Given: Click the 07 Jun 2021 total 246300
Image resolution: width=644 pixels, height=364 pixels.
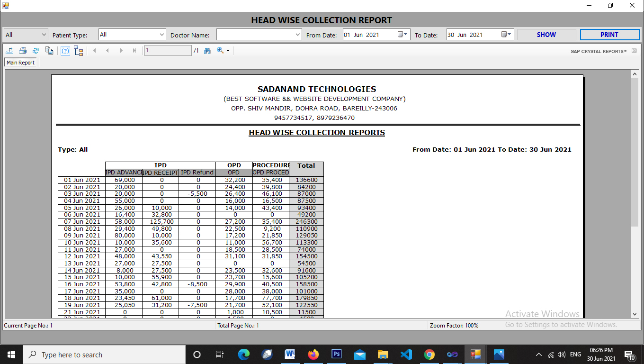Looking at the screenshot, I should tap(306, 221).
